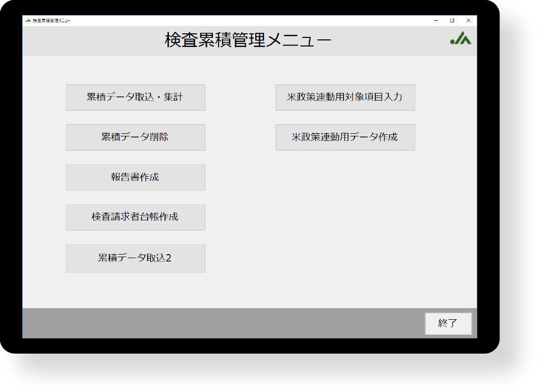
Task: Minimize the 検査累積管理メニュー window
Action: tap(436, 21)
